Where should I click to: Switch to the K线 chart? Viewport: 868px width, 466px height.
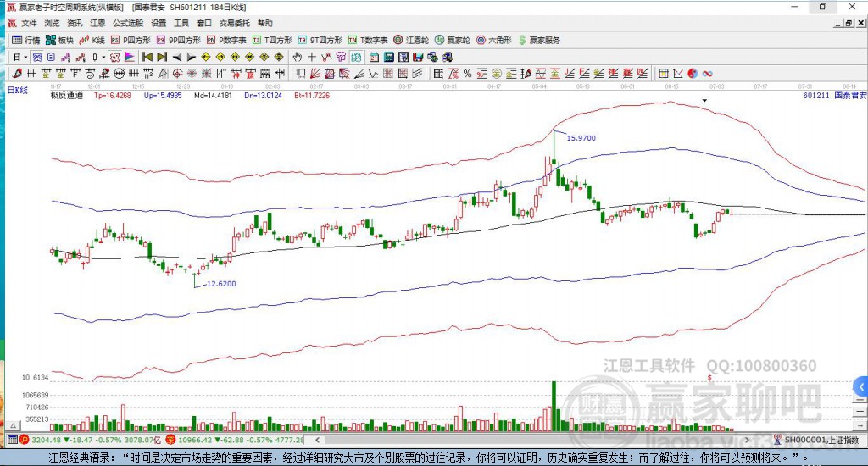point(92,40)
